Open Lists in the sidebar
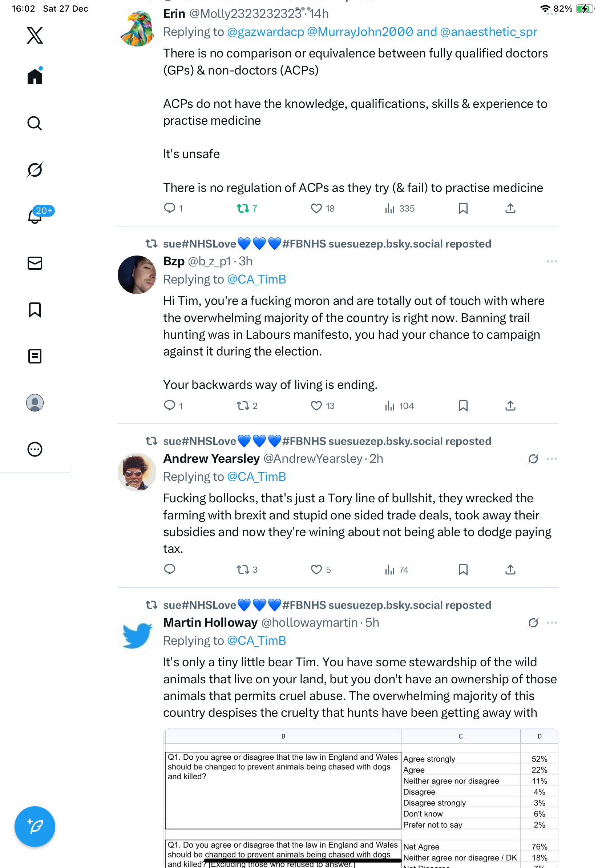Image resolution: width=606 pixels, height=868 pixels. [35, 356]
